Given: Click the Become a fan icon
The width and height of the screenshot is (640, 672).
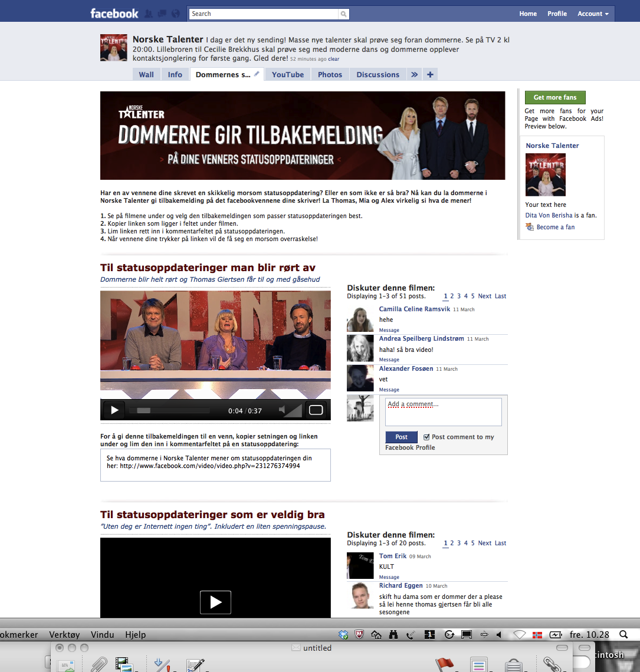Looking at the screenshot, I should (530, 227).
